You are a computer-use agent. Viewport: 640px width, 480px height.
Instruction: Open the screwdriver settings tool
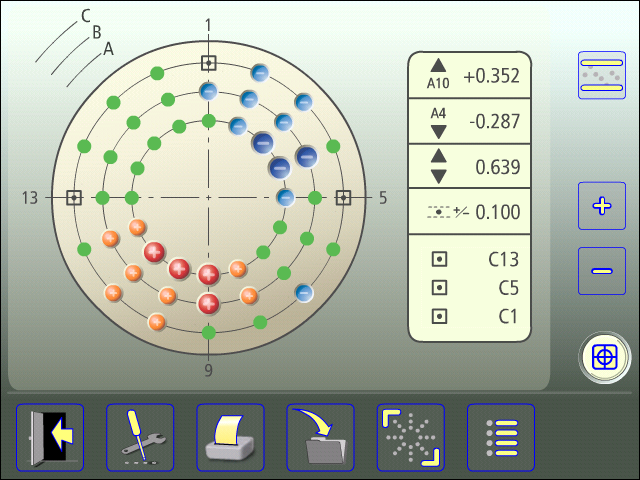140,437
